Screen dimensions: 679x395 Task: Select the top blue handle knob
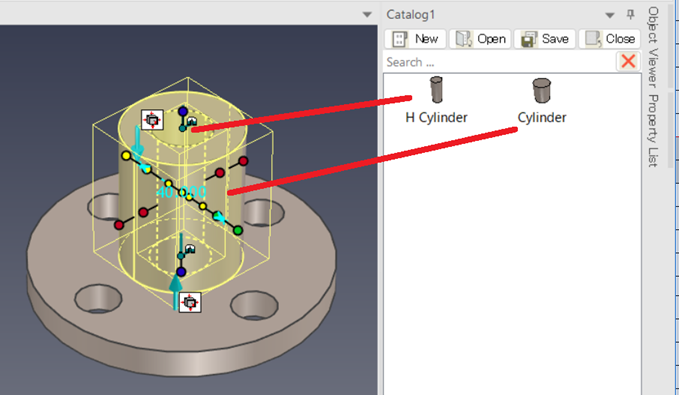tap(183, 111)
